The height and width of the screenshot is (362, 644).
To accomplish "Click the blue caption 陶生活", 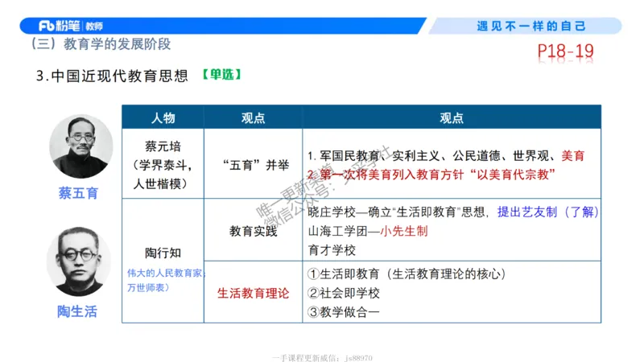I will pos(77,311).
